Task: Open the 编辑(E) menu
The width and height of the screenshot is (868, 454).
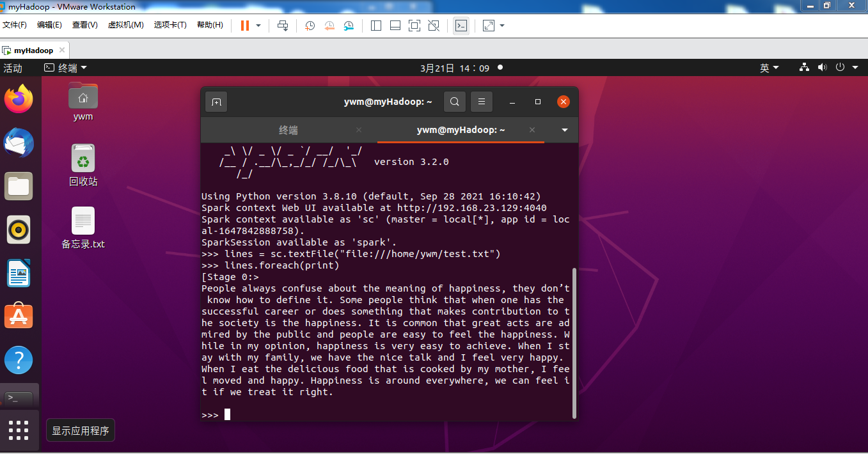Action: tap(49, 25)
